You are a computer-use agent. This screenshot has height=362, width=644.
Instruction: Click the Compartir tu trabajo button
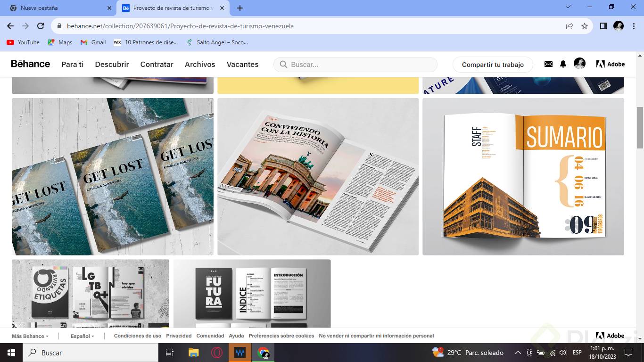tap(493, 65)
